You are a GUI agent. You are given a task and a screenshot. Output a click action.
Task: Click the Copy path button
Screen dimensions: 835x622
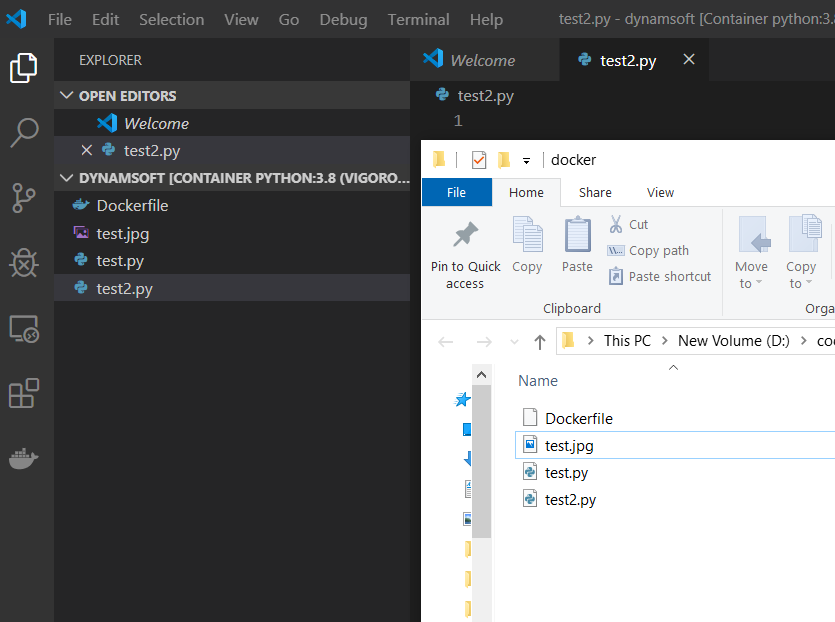(649, 251)
